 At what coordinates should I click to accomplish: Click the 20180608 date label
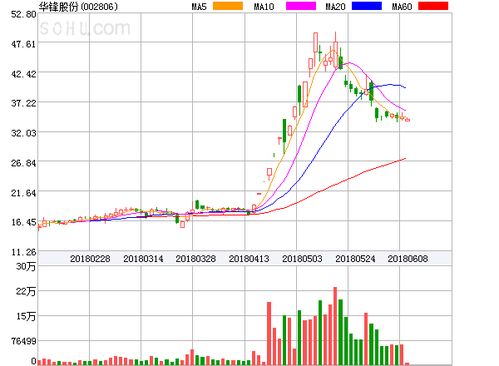[x=408, y=259]
